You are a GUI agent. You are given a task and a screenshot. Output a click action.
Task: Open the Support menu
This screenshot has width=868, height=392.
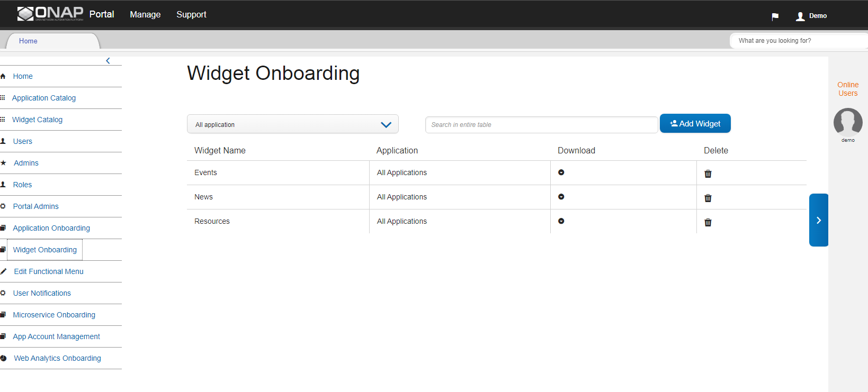[x=191, y=15]
